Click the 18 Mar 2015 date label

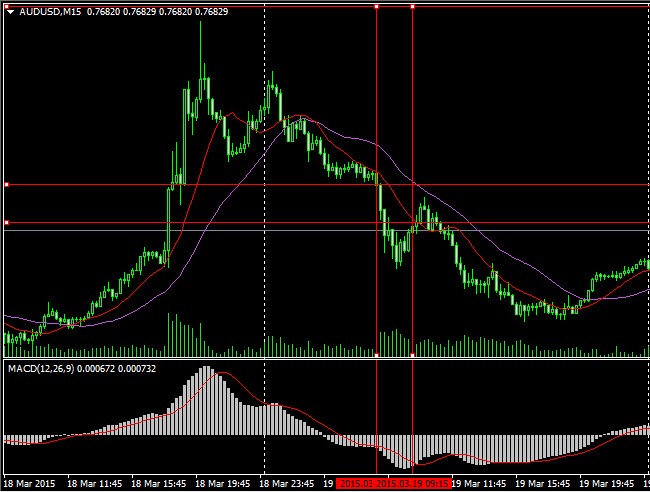(x=31, y=483)
